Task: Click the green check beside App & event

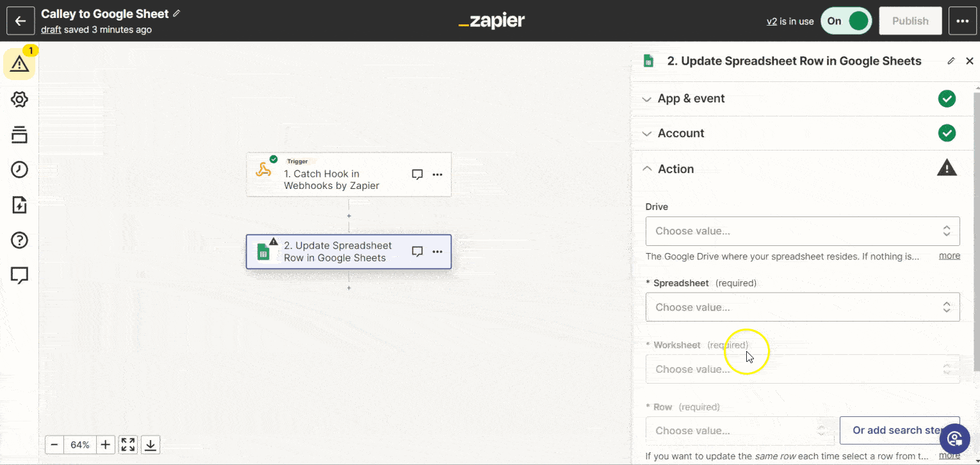Action: (x=947, y=99)
